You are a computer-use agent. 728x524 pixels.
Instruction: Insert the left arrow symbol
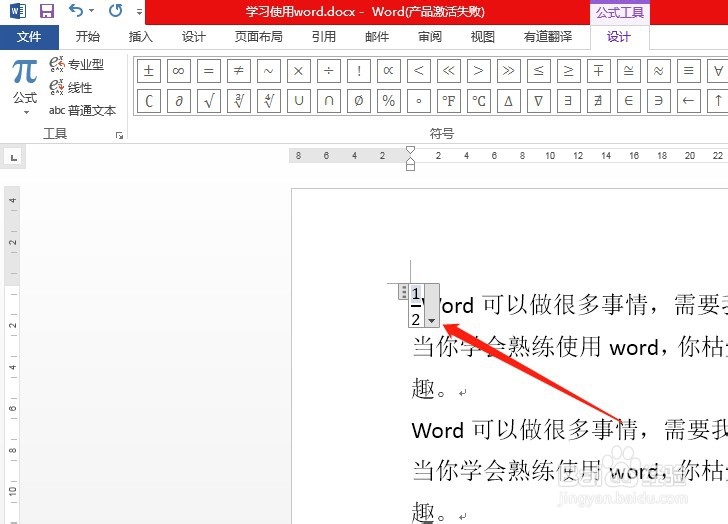click(x=689, y=101)
